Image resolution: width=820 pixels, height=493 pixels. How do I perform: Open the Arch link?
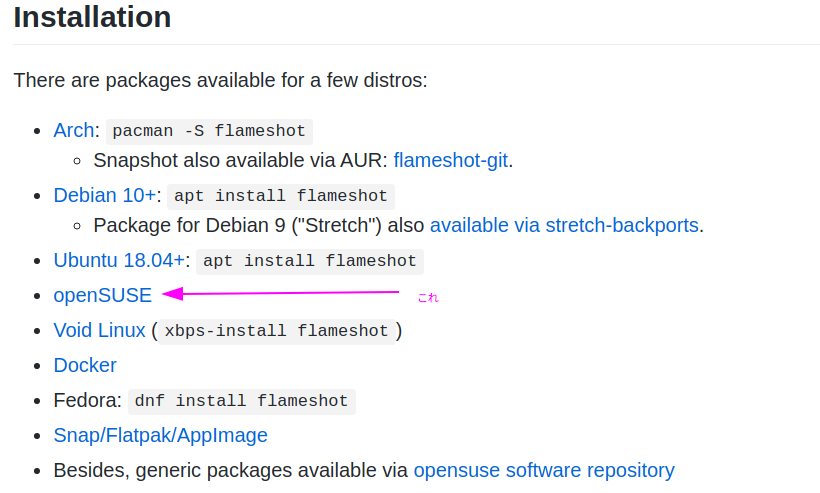pos(73,131)
